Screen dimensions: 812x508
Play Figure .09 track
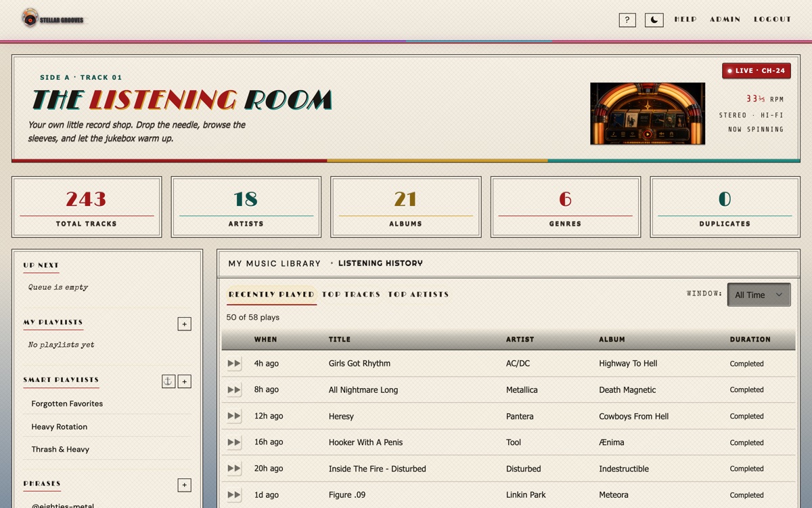click(x=234, y=495)
